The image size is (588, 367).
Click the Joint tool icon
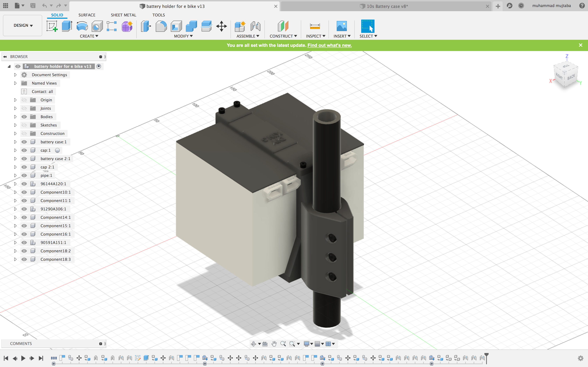[x=255, y=26]
